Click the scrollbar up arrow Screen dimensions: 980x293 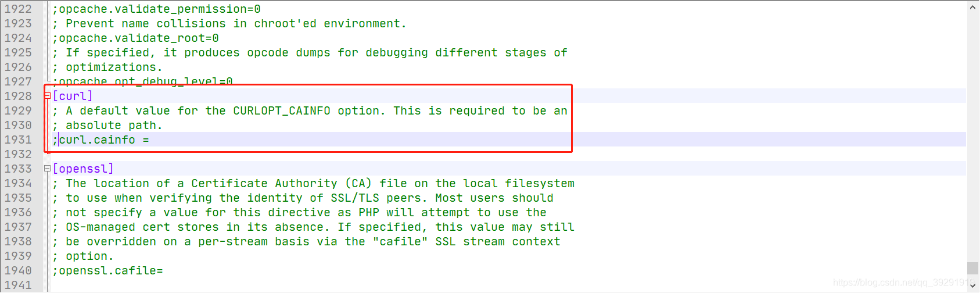coord(973,8)
